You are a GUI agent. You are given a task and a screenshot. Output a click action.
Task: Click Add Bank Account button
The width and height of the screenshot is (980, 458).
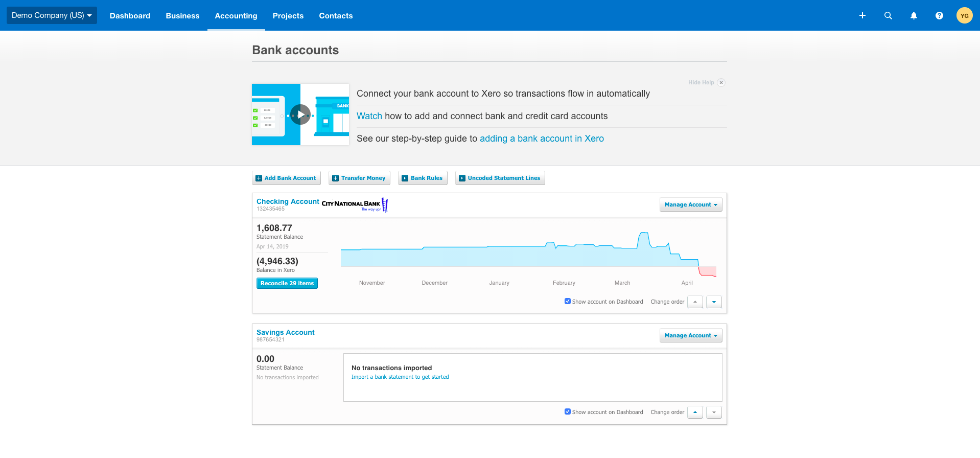pyautogui.click(x=286, y=178)
